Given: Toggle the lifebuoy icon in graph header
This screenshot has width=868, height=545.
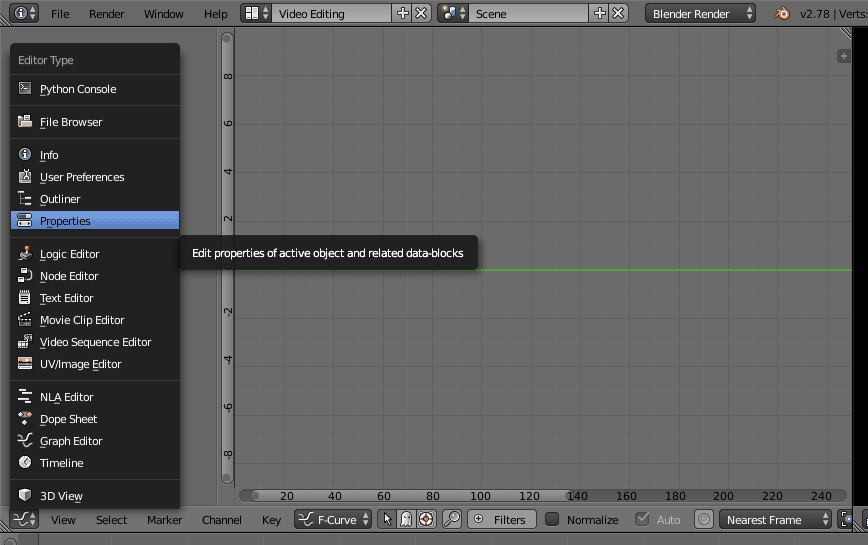Looking at the screenshot, I should pyautogui.click(x=426, y=519).
